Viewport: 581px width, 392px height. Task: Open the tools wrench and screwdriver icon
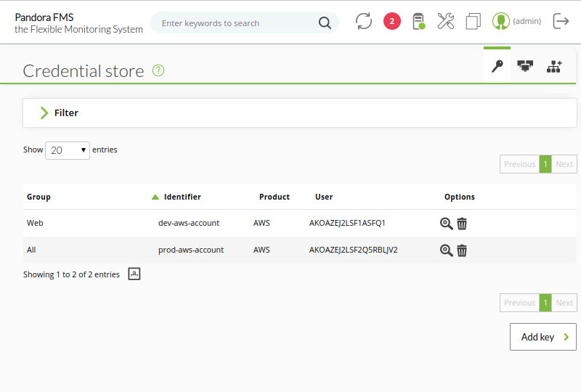pos(445,21)
